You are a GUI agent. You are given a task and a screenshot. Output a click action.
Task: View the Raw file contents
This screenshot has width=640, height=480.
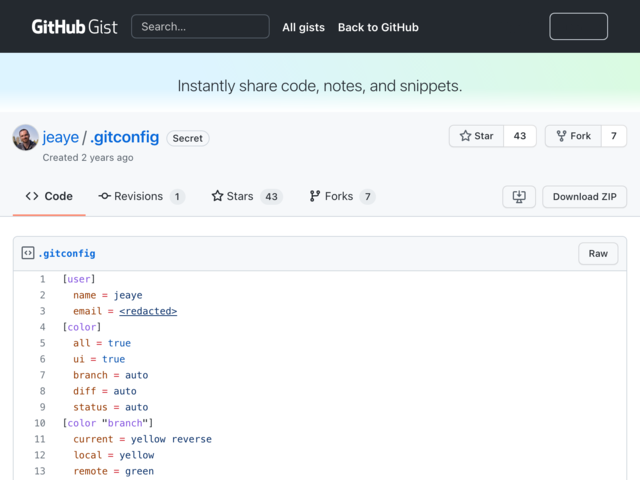tap(598, 253)
